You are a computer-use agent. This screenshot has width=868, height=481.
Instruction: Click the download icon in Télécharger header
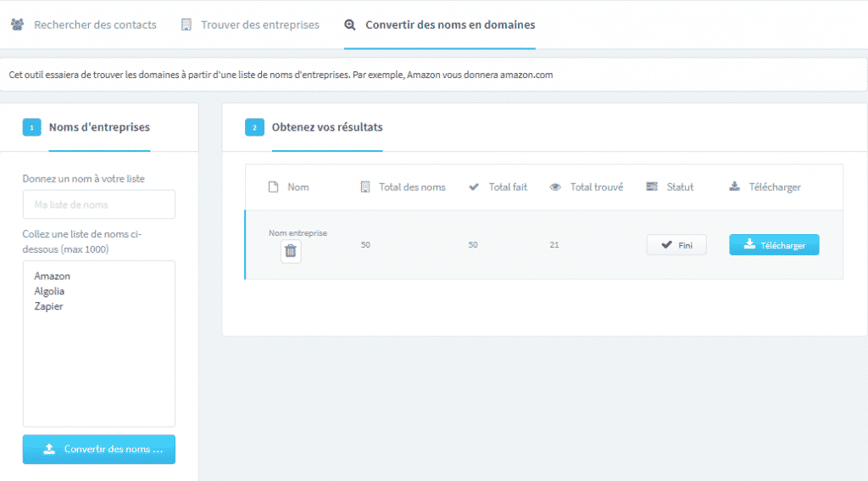[x=735, y=187]
